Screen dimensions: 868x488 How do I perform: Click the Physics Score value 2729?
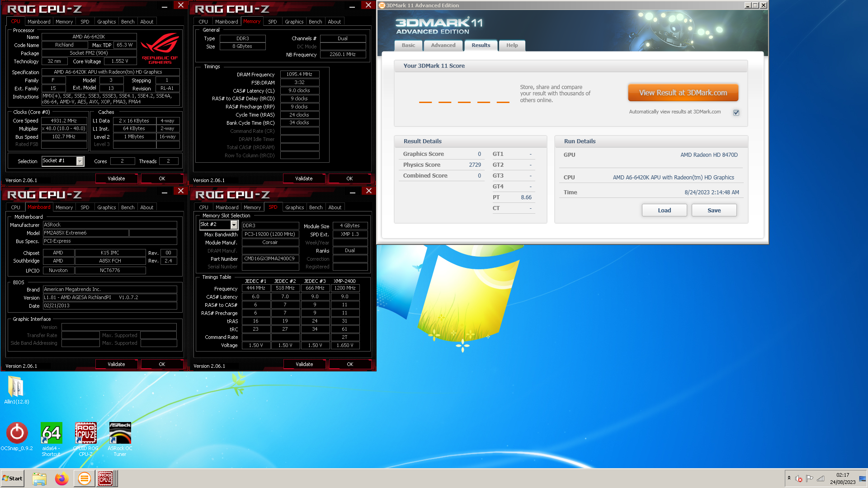pyautogui.click(x=475, y=165)
